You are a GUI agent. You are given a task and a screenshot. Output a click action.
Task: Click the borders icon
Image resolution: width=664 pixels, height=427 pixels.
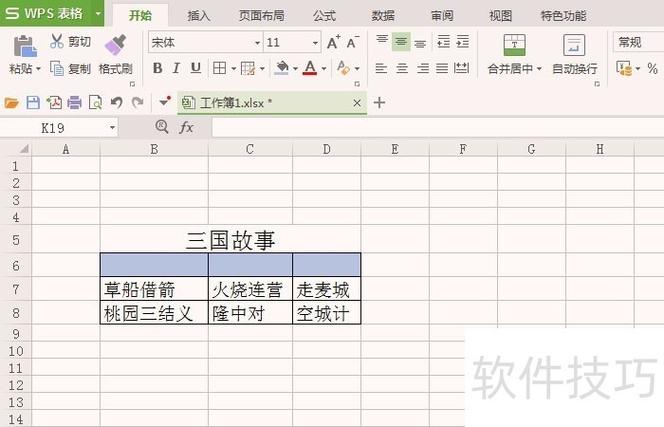pos(219,68)
